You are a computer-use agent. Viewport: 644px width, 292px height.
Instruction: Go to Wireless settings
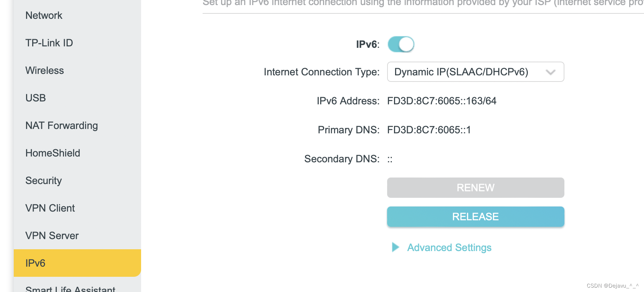[x=45, y=70]
